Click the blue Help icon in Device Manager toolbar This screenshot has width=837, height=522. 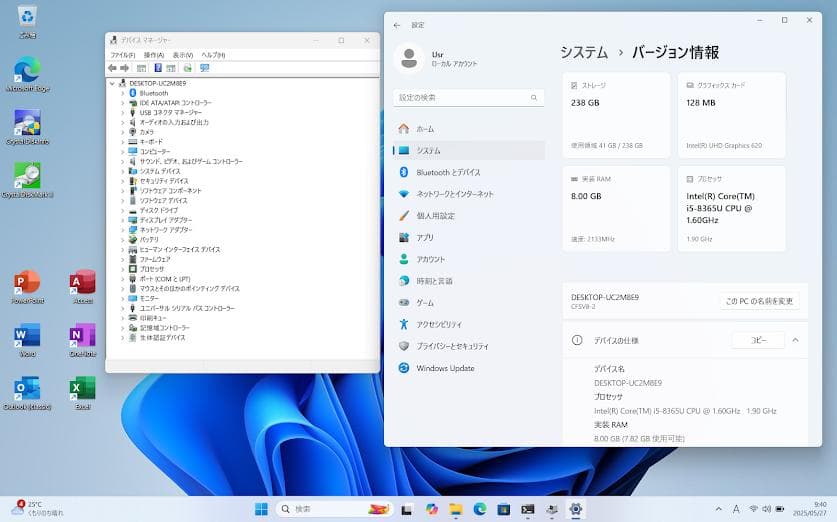click(158, 68)
